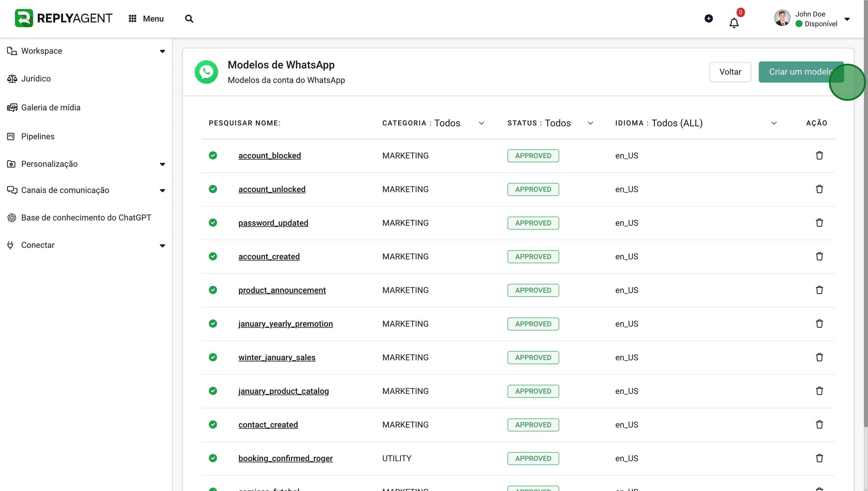Expand the Conectar sidebar section
The image size is (868, 491).
[162, 245]
